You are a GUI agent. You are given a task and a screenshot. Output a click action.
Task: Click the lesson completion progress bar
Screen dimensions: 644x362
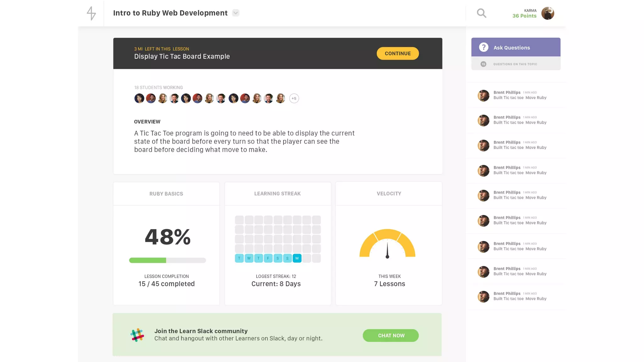(167, 260)
